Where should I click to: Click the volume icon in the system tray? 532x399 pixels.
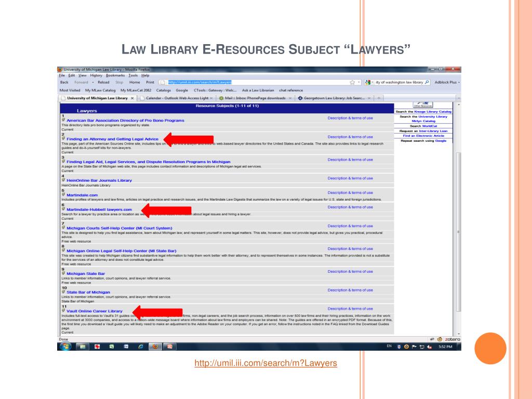(x=430, y=347)
